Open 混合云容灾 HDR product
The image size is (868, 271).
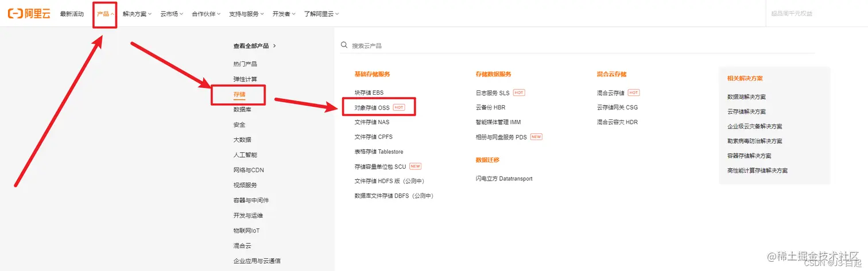click(617, 122)
